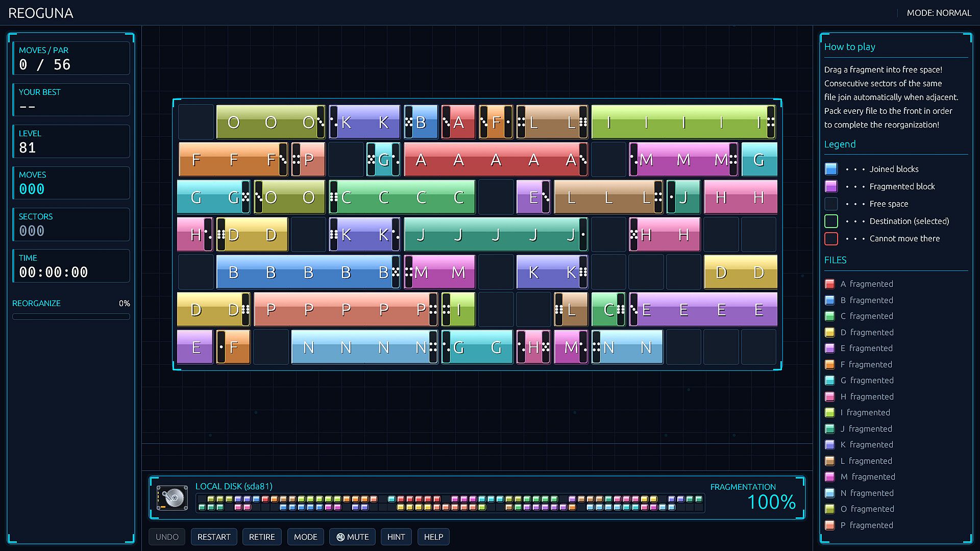Select the three-sector brown L block
Image resolution: width=980 pixels, height=551 pixels.
(608, 197)
